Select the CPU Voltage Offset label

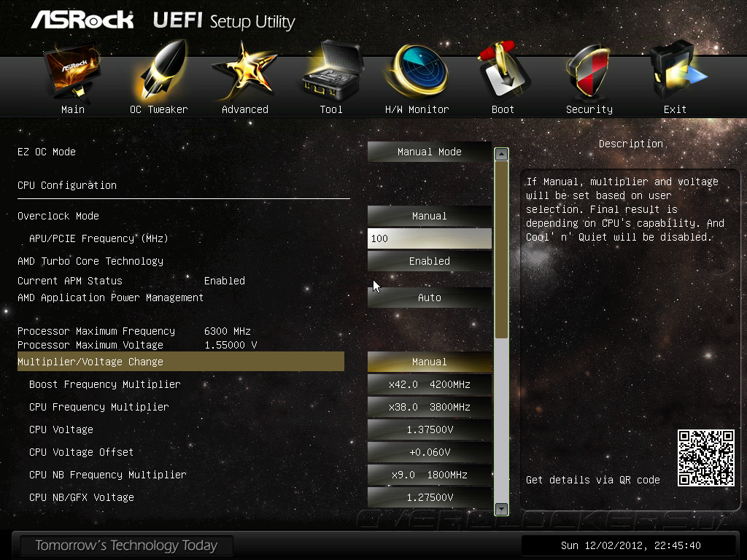pyautogui.click(x=82, y=452)
